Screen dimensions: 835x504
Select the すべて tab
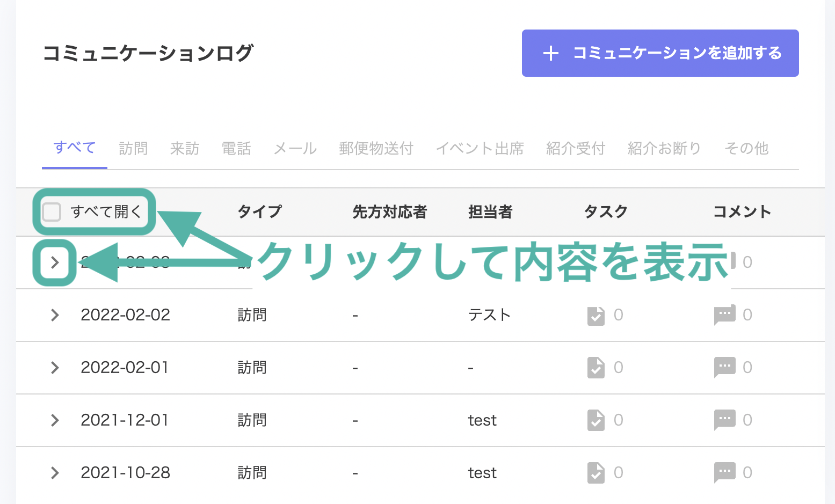tap(75, 148)
